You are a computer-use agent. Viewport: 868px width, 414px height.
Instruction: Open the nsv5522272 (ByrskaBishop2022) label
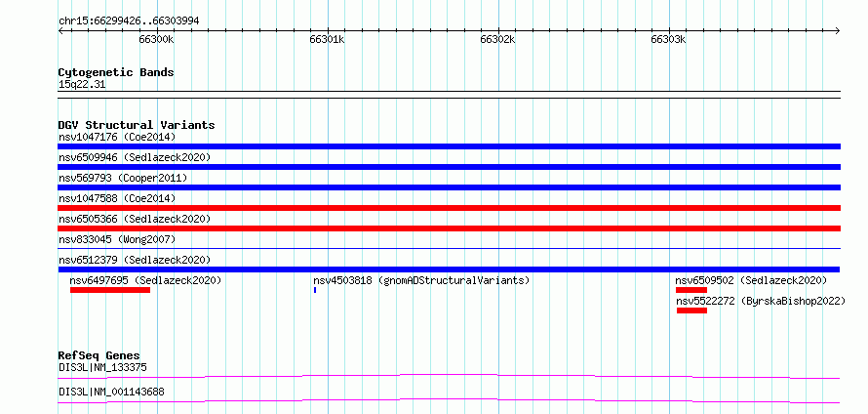[761, 301]
